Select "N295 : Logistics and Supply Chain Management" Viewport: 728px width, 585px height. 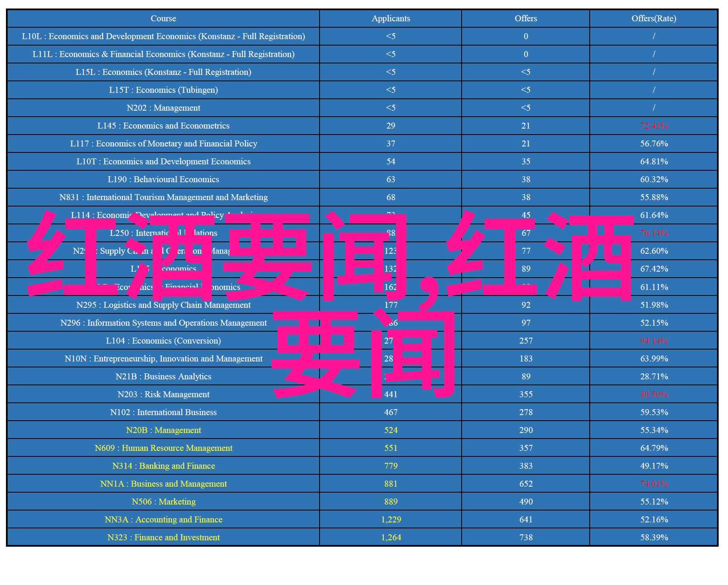coord(163,305)
